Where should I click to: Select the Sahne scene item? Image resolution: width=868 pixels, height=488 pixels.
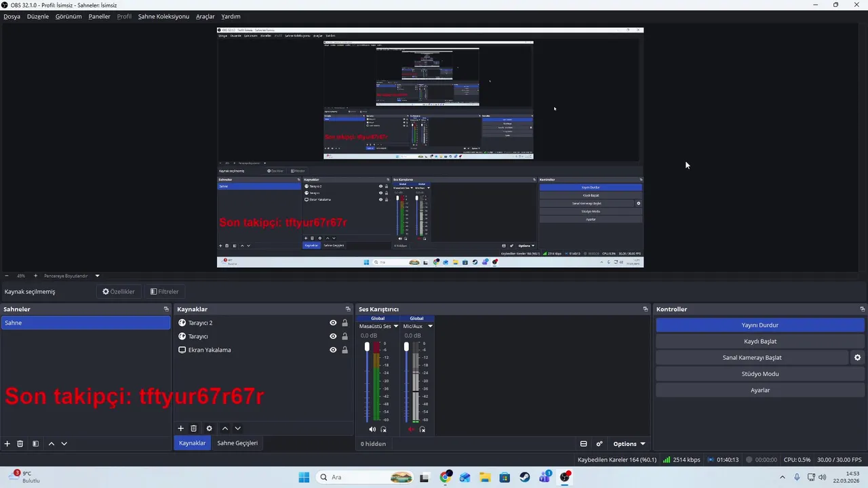pos(86,323)
